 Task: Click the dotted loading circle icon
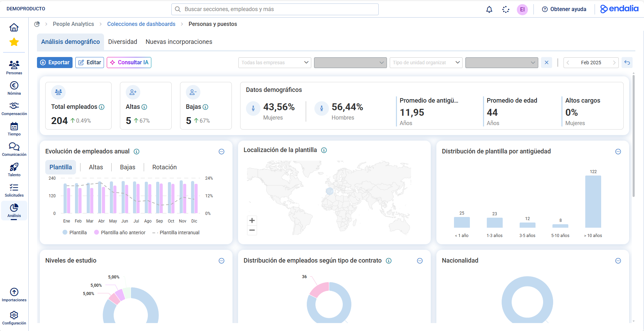click(506, 9)
